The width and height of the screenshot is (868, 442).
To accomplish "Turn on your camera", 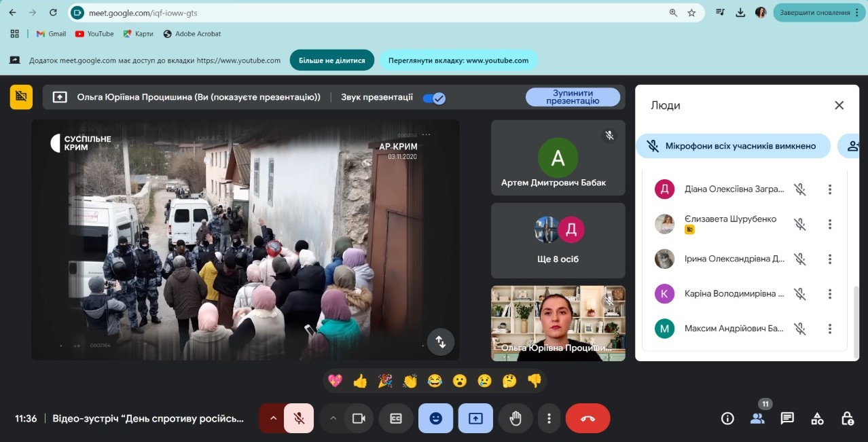I will pos(359,418).
